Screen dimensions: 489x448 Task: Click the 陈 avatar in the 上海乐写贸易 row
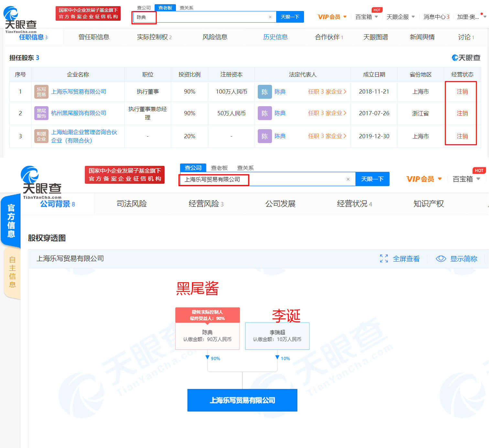click(265, 92)
